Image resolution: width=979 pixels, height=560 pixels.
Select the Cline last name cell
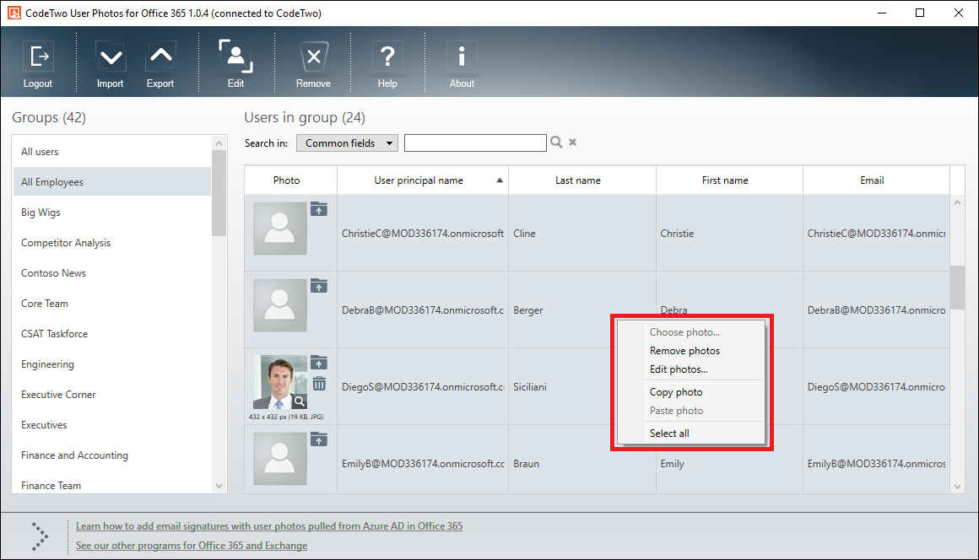pos(581,234)
